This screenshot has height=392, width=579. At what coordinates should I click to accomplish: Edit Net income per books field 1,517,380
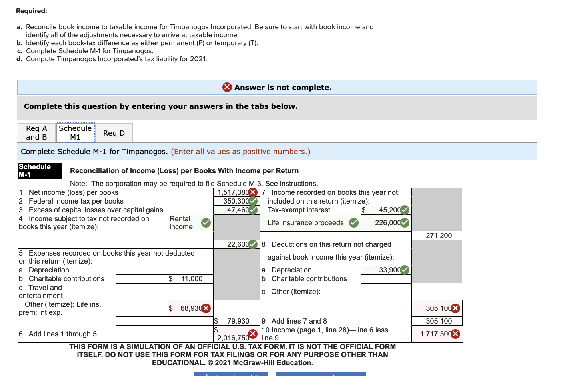click(236, 192)
